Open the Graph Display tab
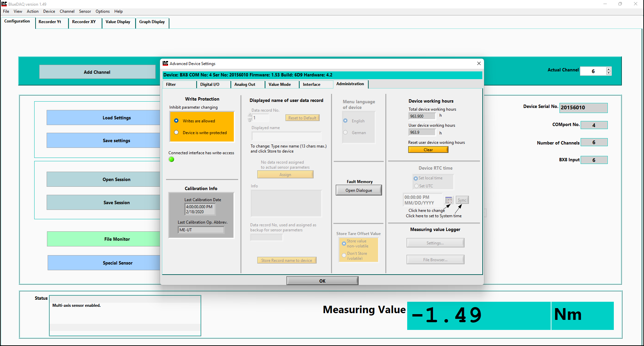Screen dimensions: 644x346 pyautogui.click(x=152, y=22)
